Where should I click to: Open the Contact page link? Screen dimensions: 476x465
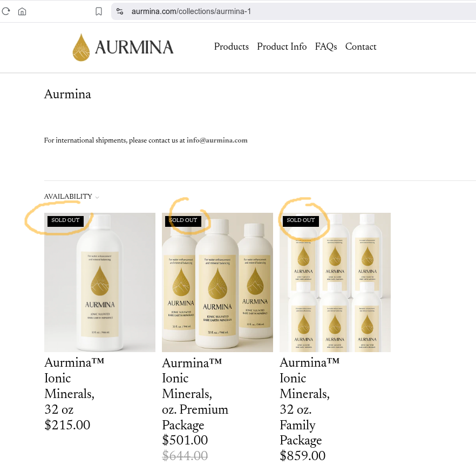pyautogui.click(x=361, y=46)
